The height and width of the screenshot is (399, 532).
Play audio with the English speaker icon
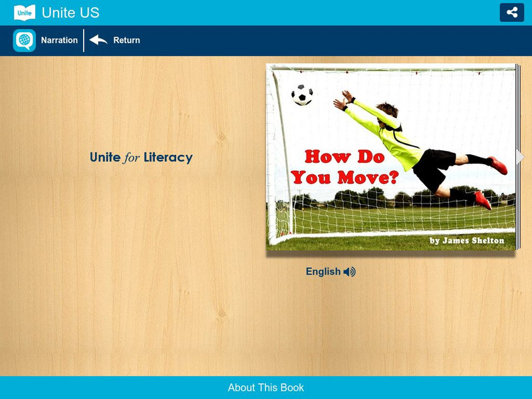point(350,272)
